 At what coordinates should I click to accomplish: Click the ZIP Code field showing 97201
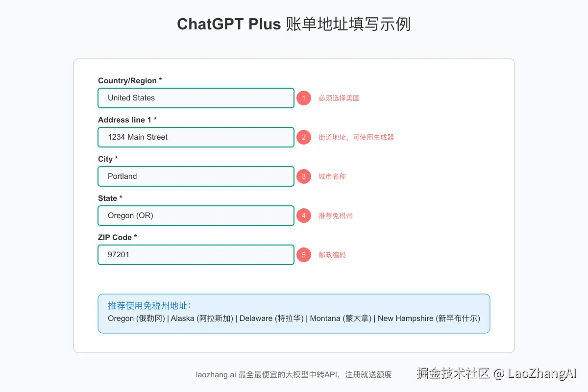[x=196, y=255]
